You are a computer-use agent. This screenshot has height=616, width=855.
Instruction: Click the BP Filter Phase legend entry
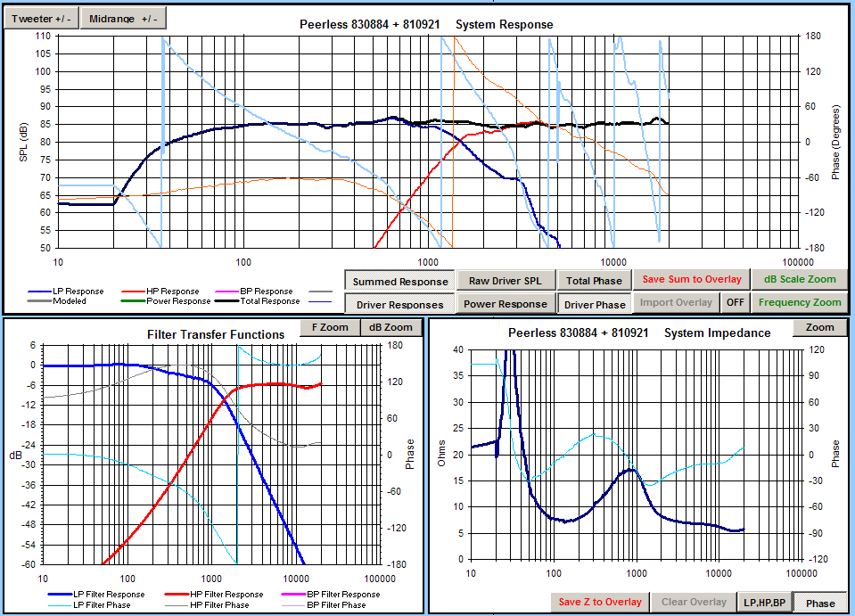point(324,605)
